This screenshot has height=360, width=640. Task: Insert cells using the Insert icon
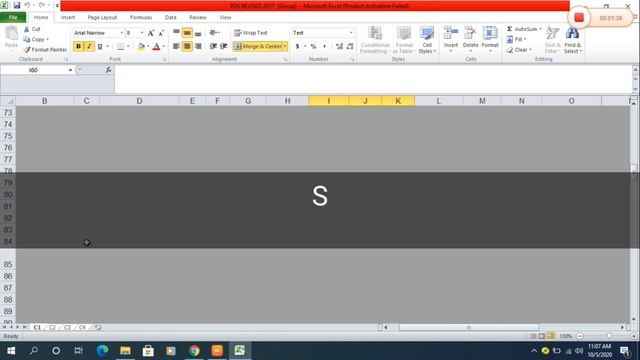coord(451,33)
